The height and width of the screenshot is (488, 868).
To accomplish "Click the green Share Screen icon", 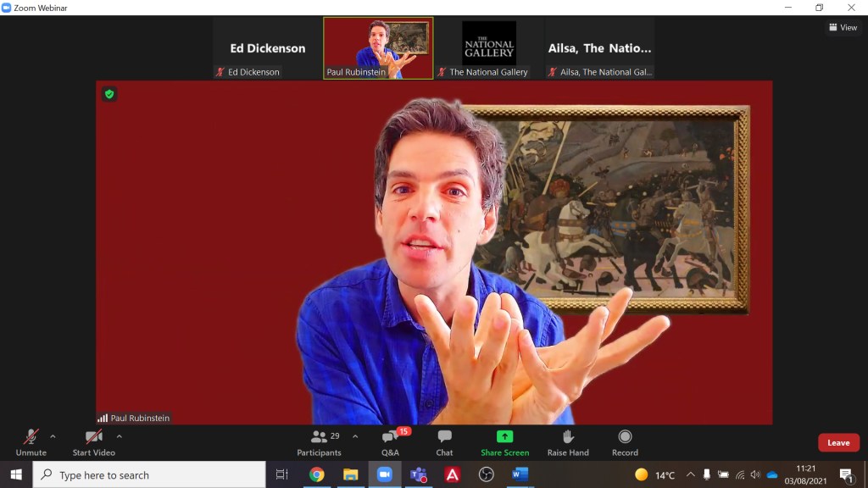I will [x=504, y=437].
